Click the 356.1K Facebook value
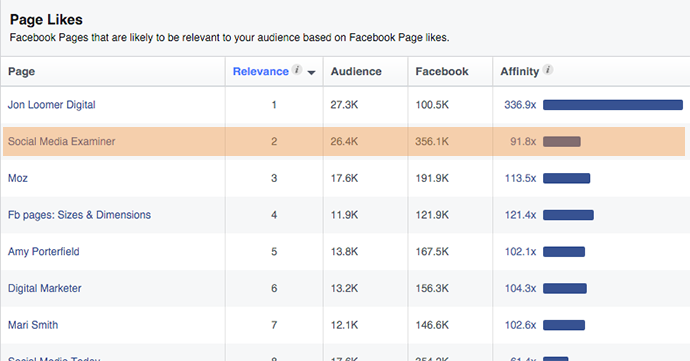Screen dimensions: 690x361 (432, 141)
